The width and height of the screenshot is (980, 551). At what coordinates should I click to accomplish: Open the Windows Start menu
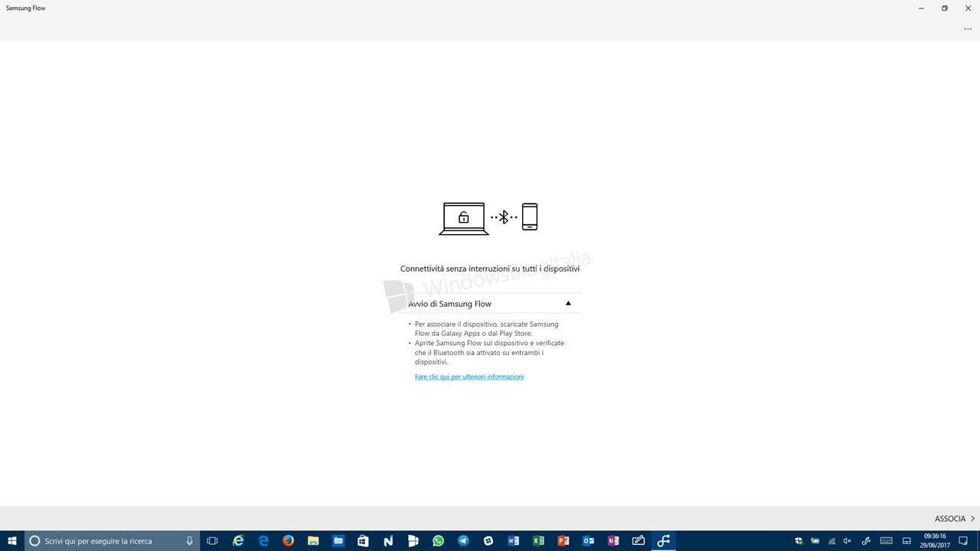[x=12, y=541]
